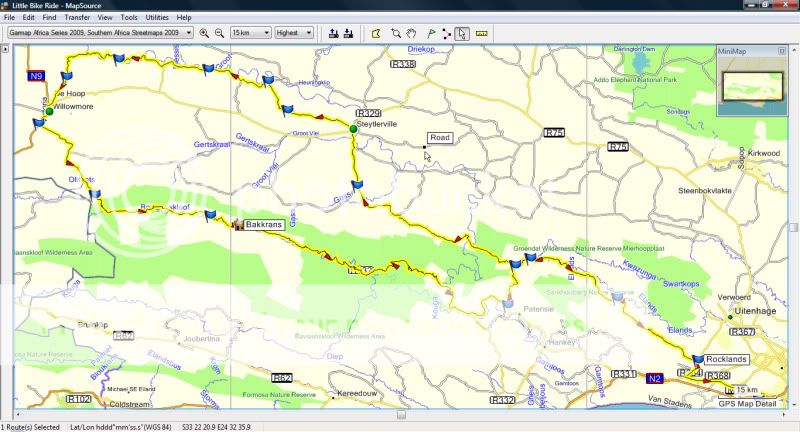Screen dimensions: 800x432
Task: Click the Rocklands waypoint label
Action: tap(727, 359)
